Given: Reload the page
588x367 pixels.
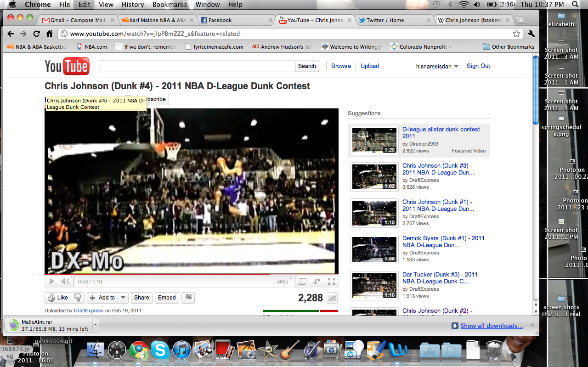Looking at the screenshot, I should point(37,34).
